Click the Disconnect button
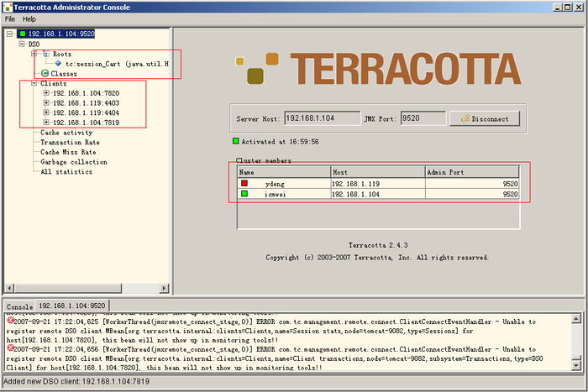The image size is (588, 392). coord(485,119)
